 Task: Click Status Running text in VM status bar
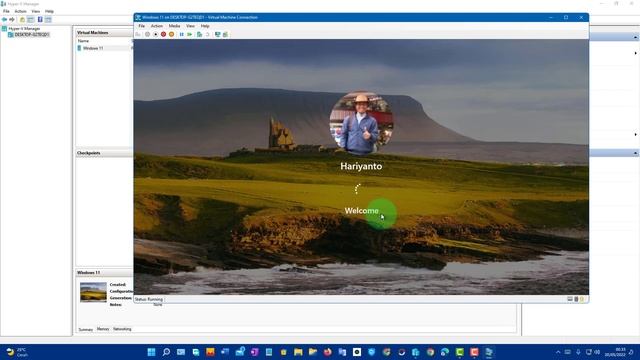(149, 300)
